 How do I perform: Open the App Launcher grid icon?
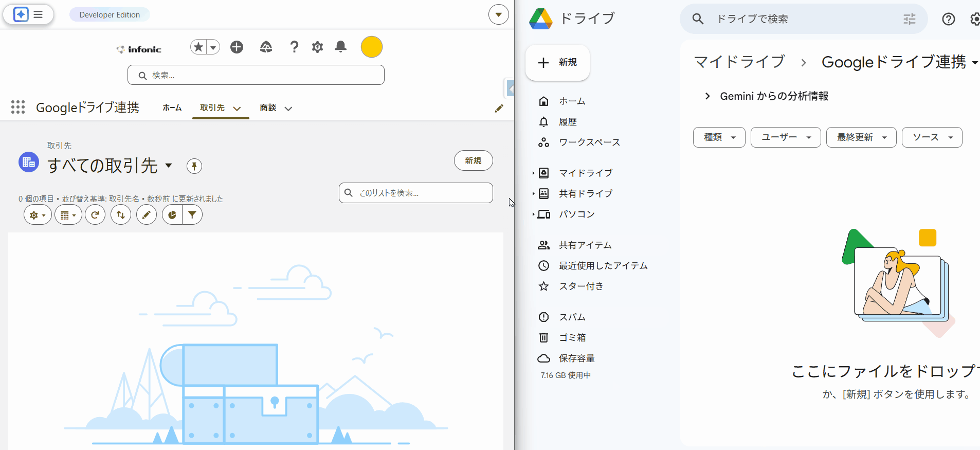(x=18, y=107)
